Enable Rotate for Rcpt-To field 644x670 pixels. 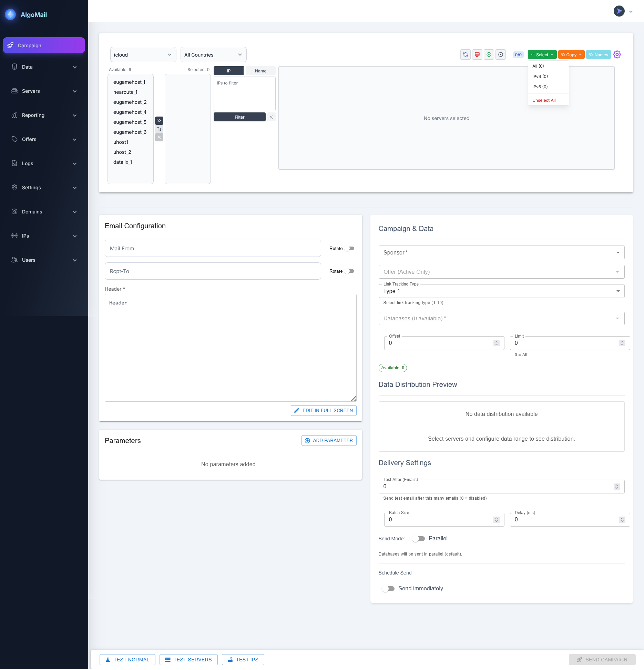click(x=349, y=271)
